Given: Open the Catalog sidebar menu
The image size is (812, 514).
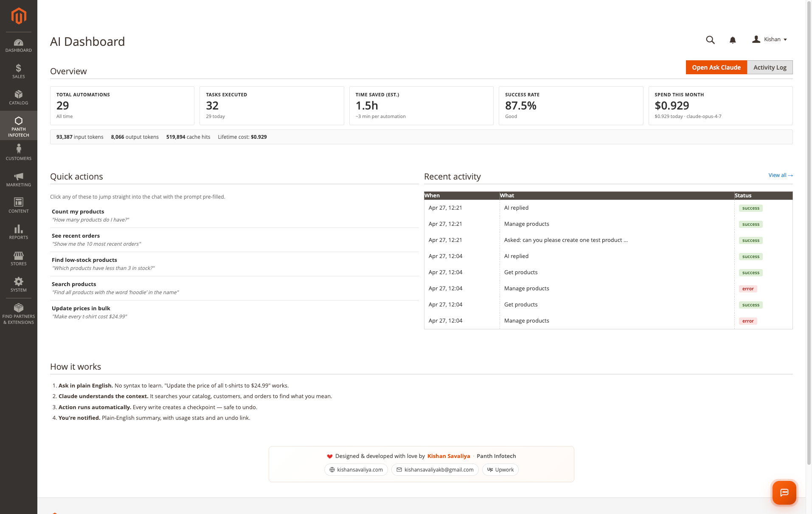Looking at the screenshot, I should (x=19, y=98).
